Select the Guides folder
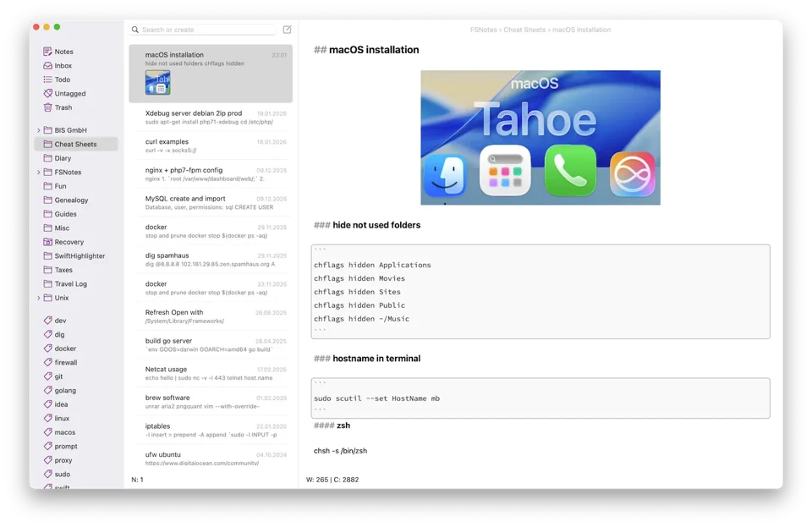The width and height of the screenshot is (812, 527). point(76,214)
